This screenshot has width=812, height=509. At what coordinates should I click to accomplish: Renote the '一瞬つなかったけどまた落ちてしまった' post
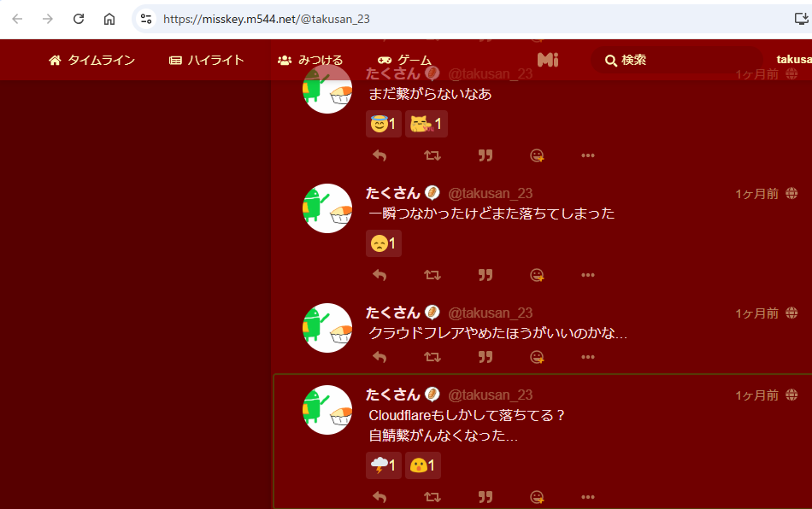click(x=432, y=275)
